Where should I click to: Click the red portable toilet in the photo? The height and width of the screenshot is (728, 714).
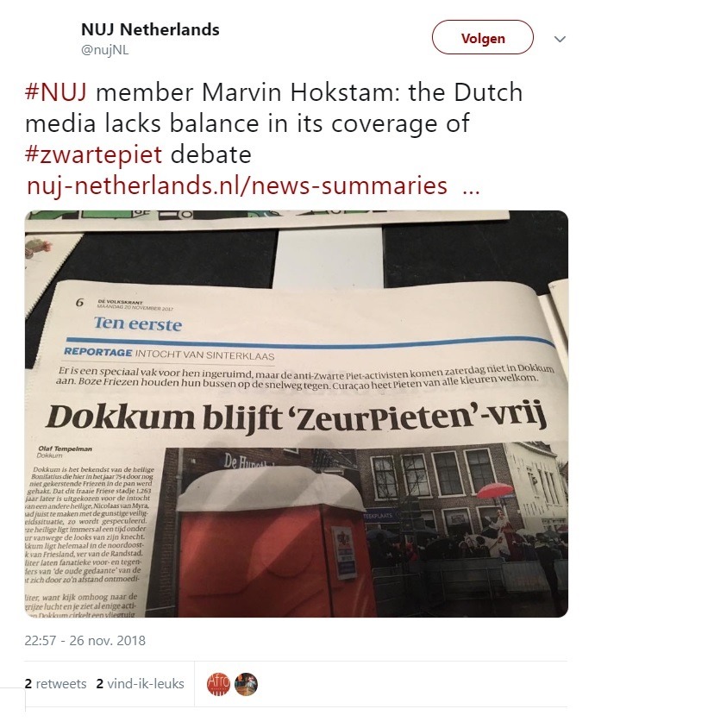click(274, 543)
